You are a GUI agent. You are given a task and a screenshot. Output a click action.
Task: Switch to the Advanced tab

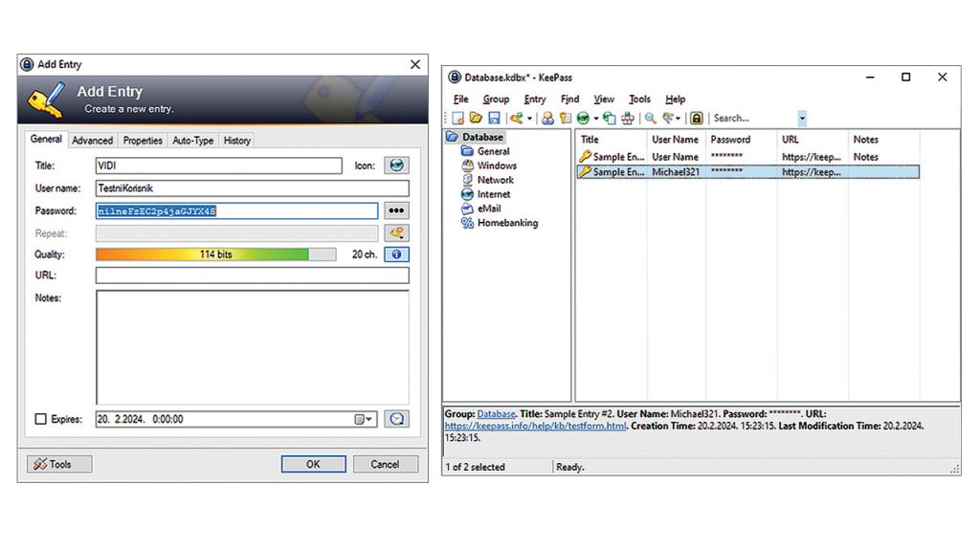tap(92, 141)
